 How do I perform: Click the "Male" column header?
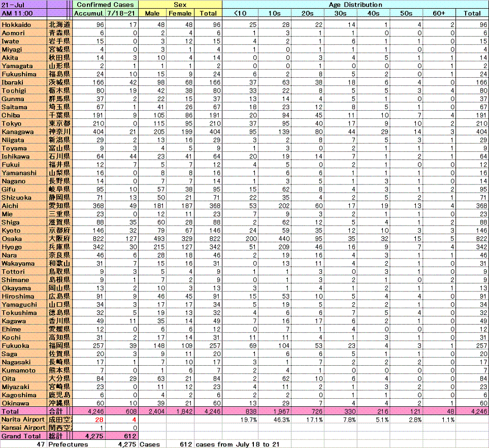(153, 13)
